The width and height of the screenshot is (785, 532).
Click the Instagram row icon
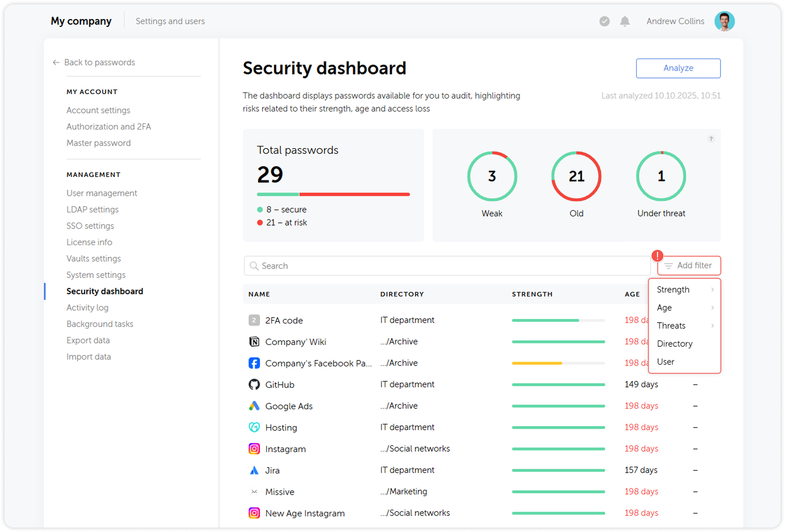click(x=254, y=449)
